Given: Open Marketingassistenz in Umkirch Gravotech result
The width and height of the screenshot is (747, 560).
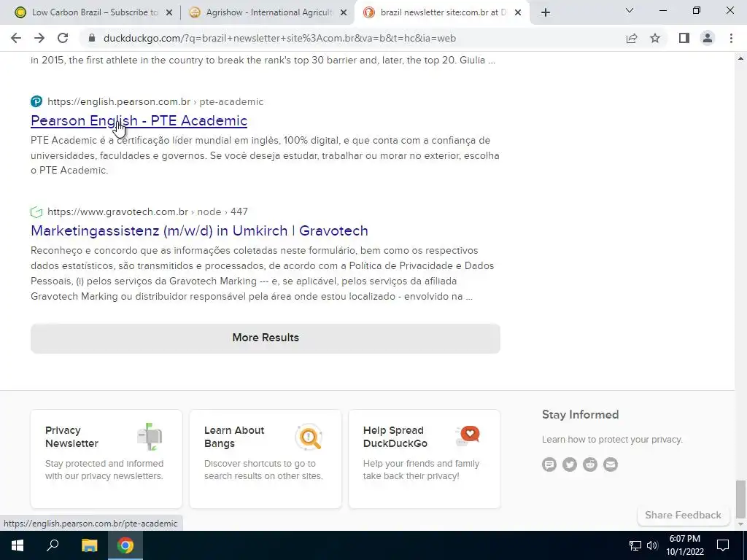Looking at the screenshot, I should point(199,231).
